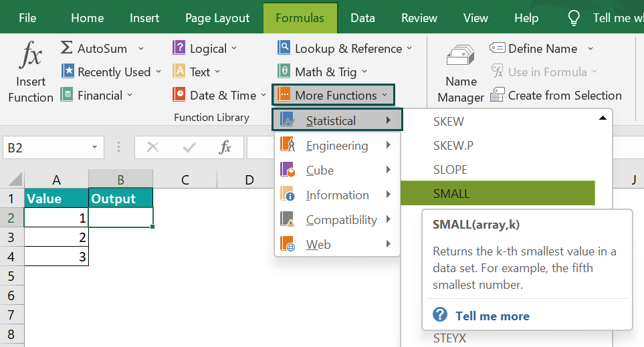Image resolution: width=644 pixels, height=347 pixels.
Task: Click the formula bar fx icon
Action: 225,147
